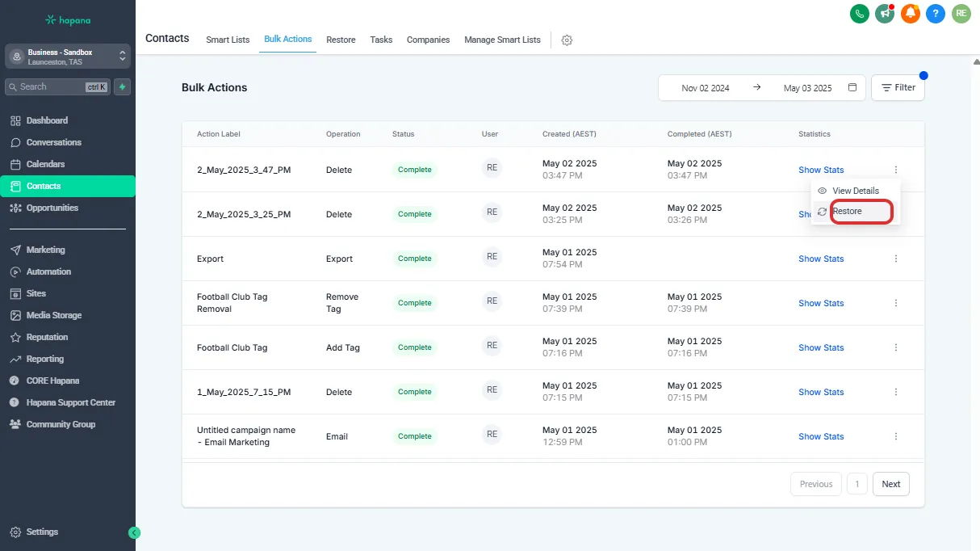Collapse sidebar using green arrow icon
The height and width of the screenshot is (551, 980).
pos(135,532)
